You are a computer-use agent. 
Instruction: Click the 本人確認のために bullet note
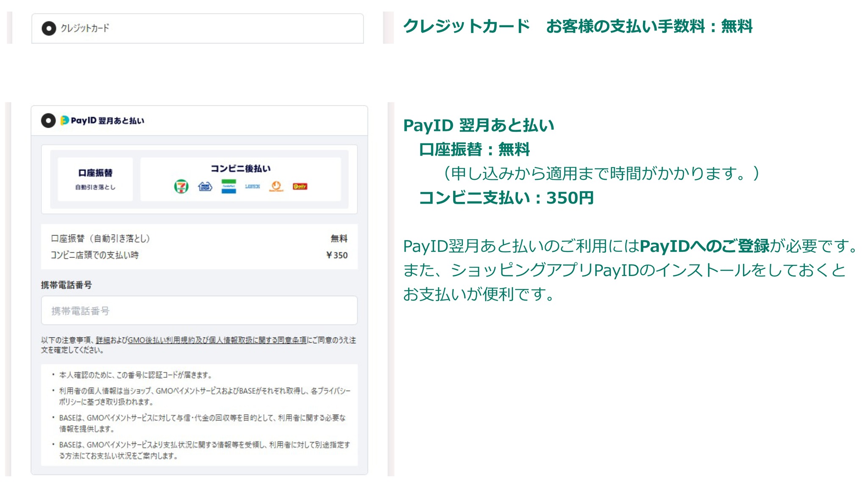pos(135,375)
